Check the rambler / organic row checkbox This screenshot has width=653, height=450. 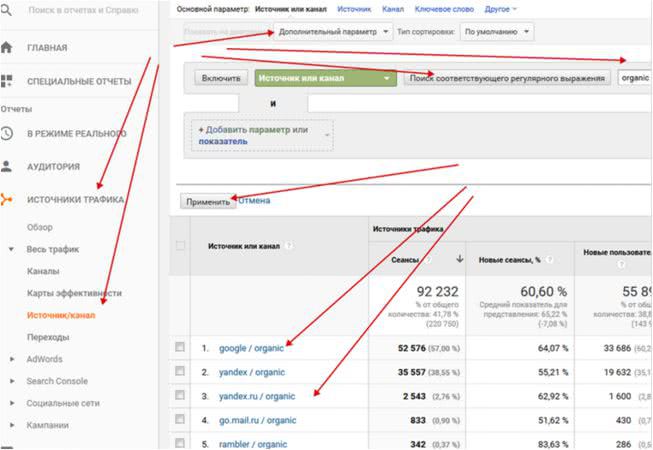(x=180, y=443)
